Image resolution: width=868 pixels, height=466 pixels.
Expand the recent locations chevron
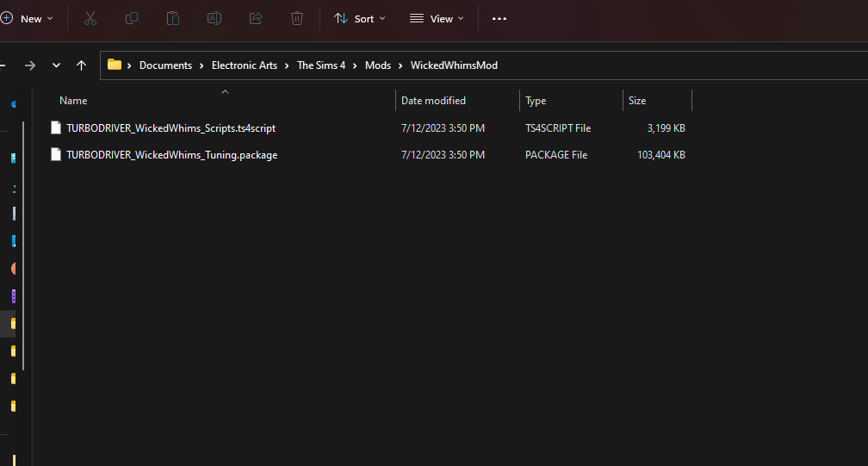(x=56, y=65)
